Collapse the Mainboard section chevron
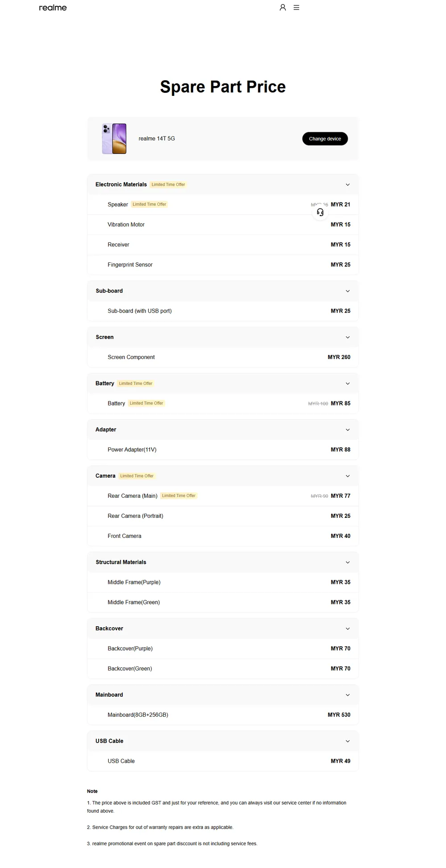446x868 pixels. [x=348, y=695]
